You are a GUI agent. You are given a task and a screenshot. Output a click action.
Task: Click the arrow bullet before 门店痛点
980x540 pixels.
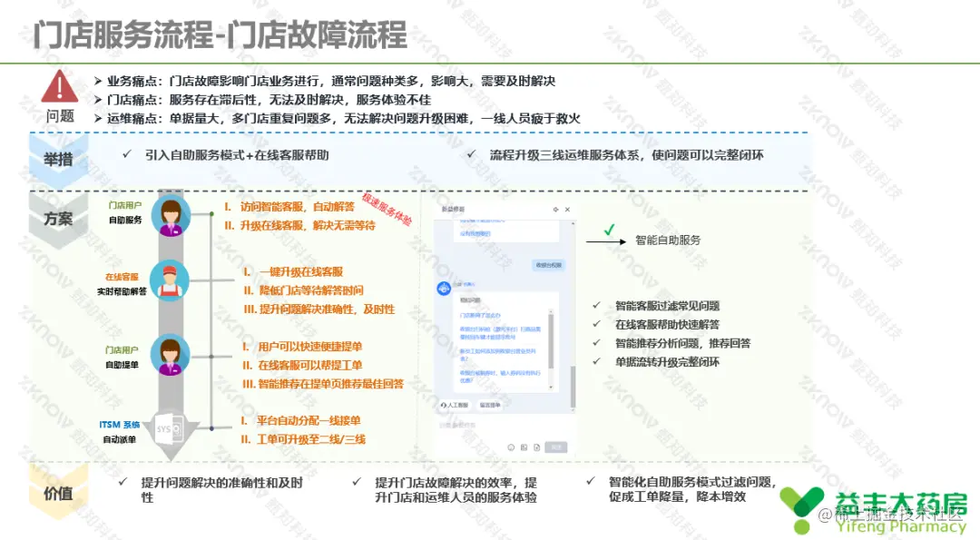[98, 99]
